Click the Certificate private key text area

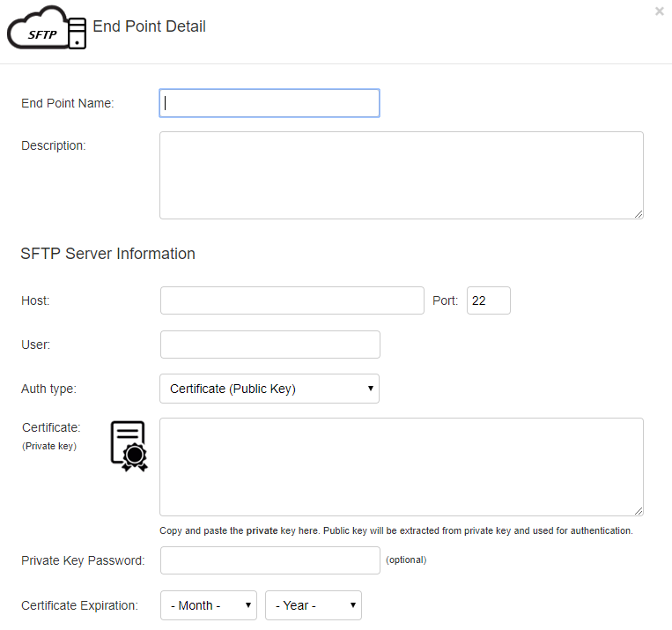[401, 467]
